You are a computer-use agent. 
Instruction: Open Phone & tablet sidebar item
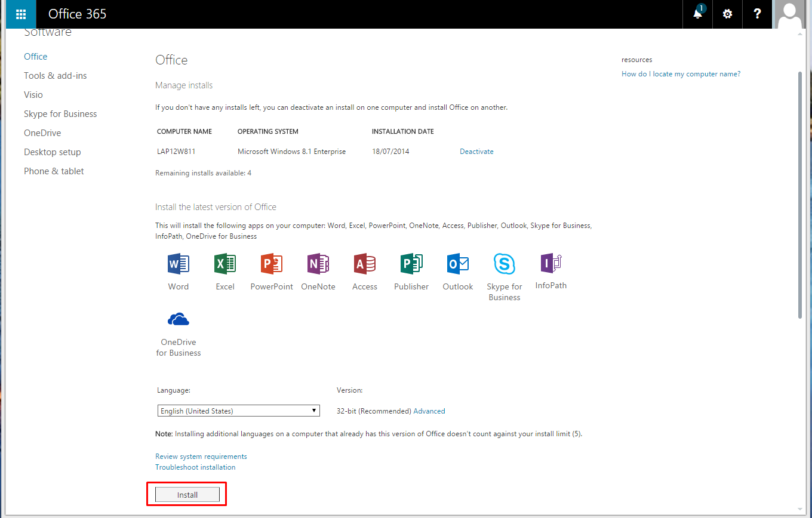click(54, 171)
